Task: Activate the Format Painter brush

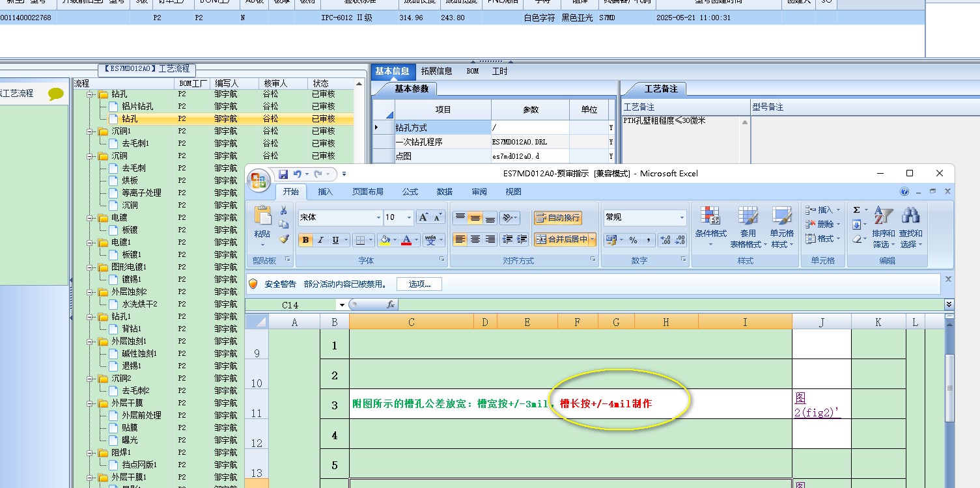Action: 284,239
